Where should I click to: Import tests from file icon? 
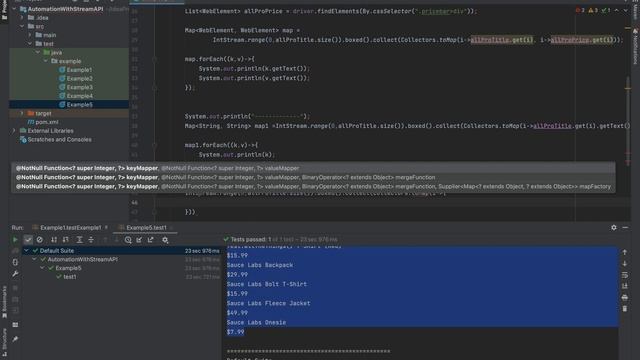pyautogui.click(x=140, y=240)
